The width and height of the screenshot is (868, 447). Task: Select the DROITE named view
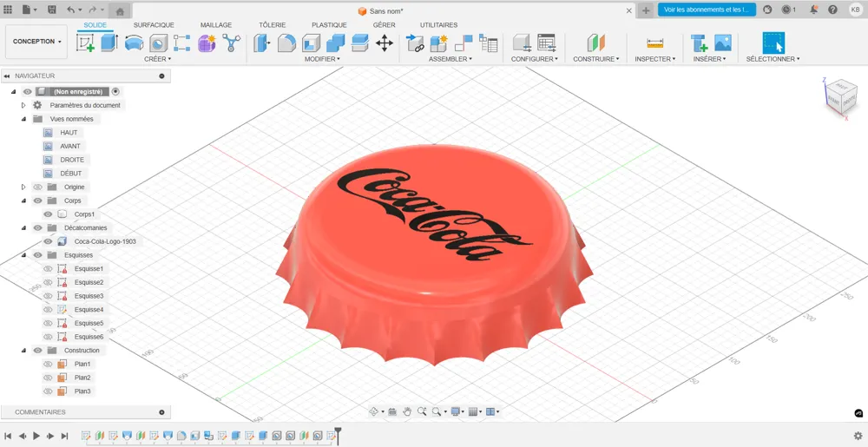click(x=72, y=160)
